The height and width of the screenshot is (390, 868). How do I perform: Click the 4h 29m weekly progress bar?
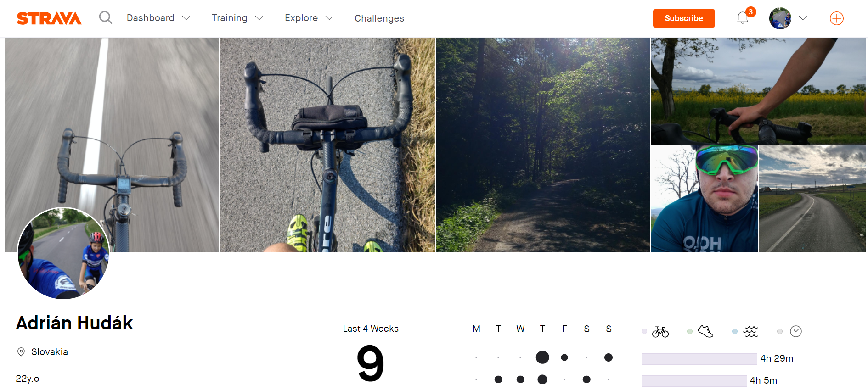(x=699, y=359)
